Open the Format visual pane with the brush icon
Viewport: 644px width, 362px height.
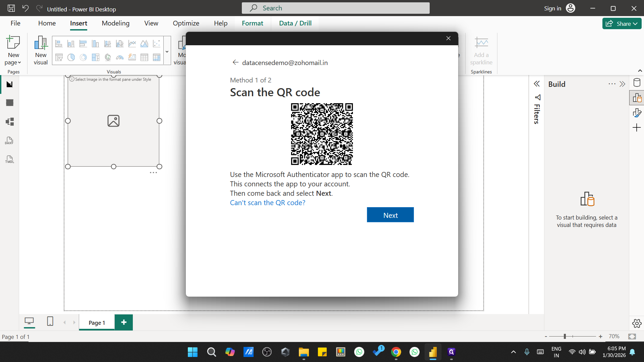[x=637, y=113]
